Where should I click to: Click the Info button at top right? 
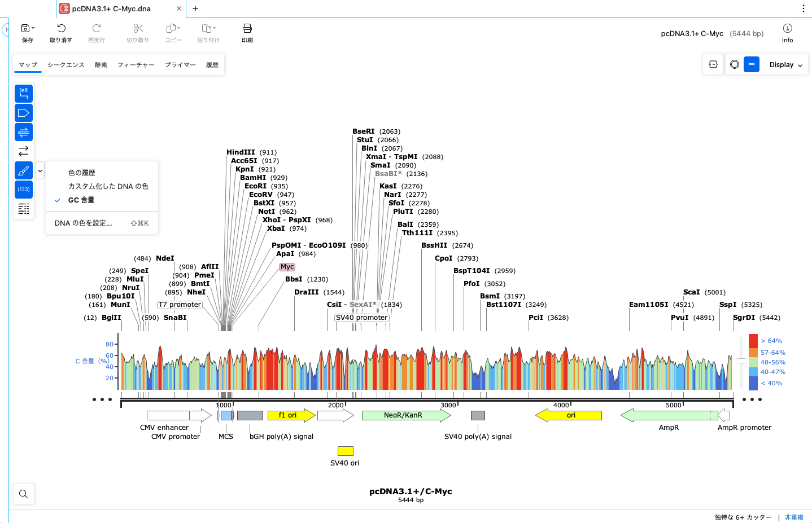coord(787,32)
